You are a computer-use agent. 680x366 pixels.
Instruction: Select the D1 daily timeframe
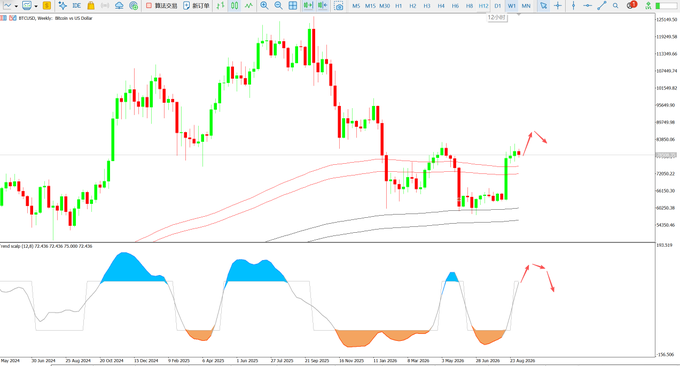497,6
